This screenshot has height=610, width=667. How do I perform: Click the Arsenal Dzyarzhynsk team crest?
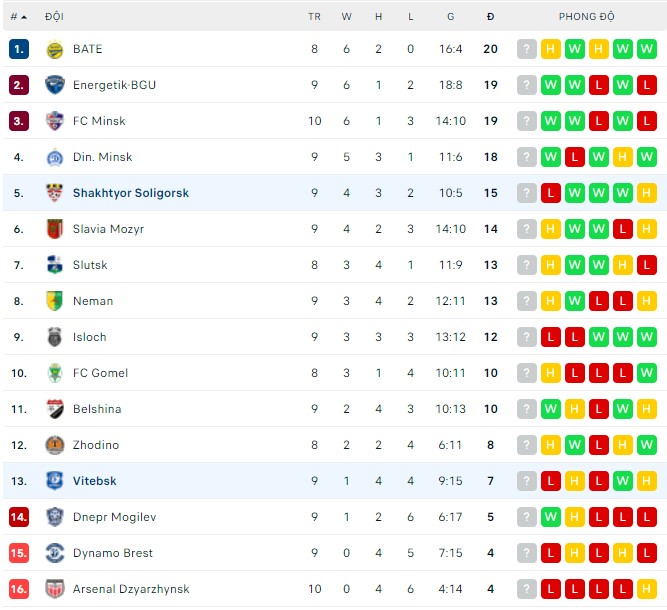pos(55,589)
